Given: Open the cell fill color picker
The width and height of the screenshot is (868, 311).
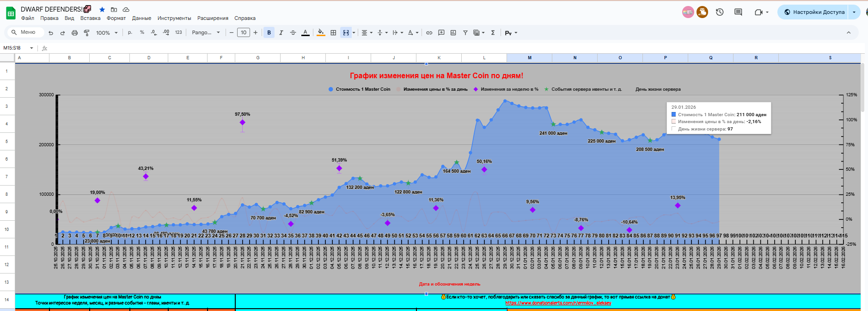Looking at the screenshot, I should click(x=321, y=33).
